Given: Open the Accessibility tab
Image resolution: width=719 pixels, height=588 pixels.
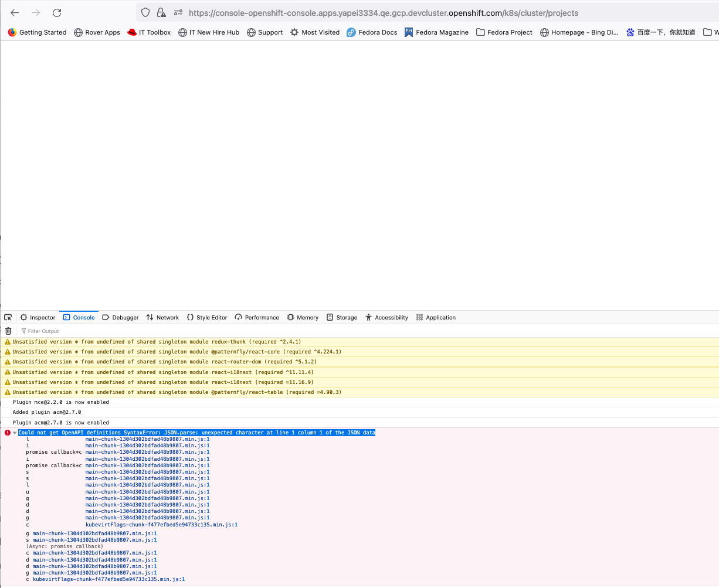Looking at the screenshot, I should [386, 317].
